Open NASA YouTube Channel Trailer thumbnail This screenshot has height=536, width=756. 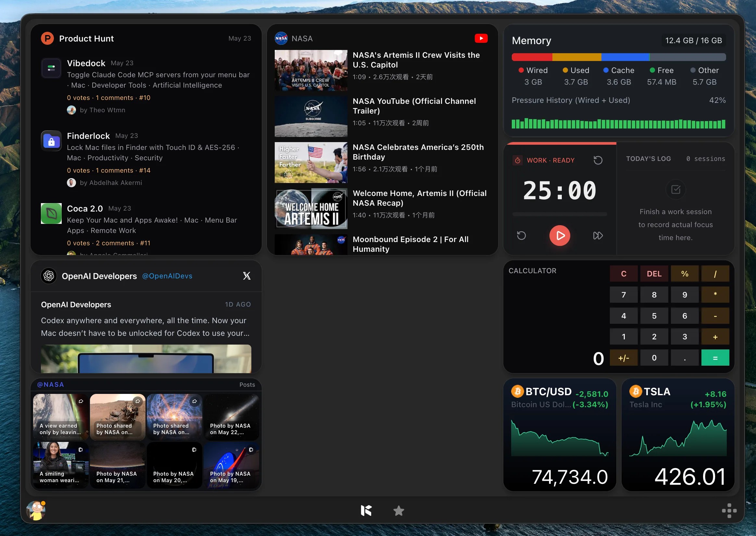click(311, 116)
